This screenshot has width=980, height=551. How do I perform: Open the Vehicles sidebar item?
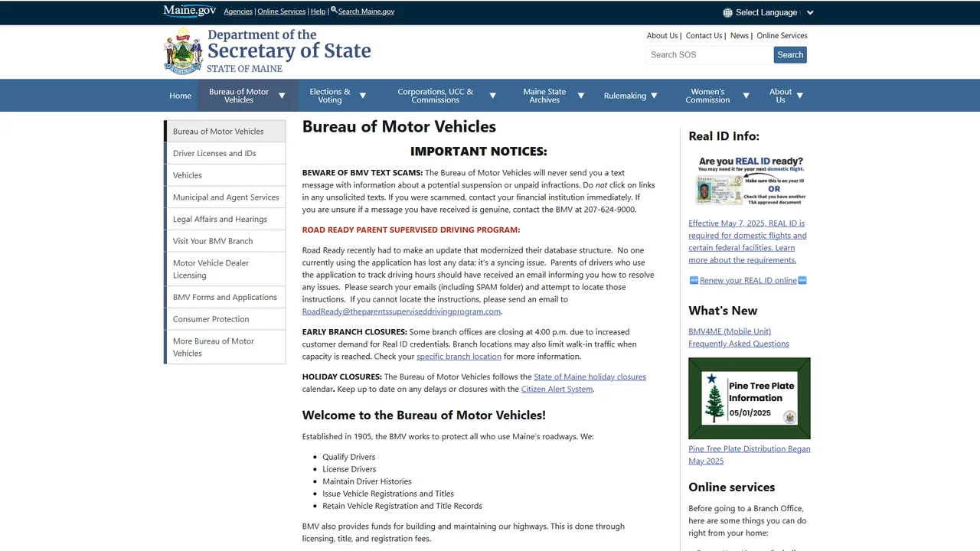tap(225, 175)
